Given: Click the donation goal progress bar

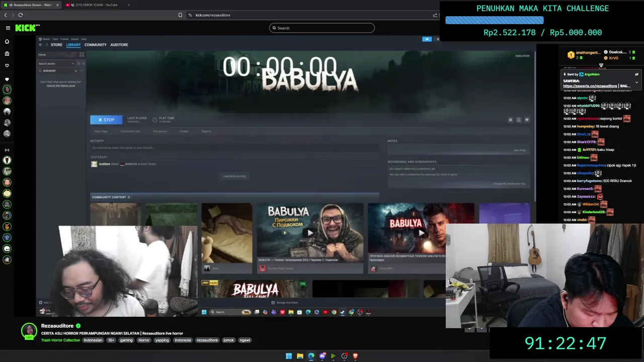Looking at the screenshot, I should (494, 20).
